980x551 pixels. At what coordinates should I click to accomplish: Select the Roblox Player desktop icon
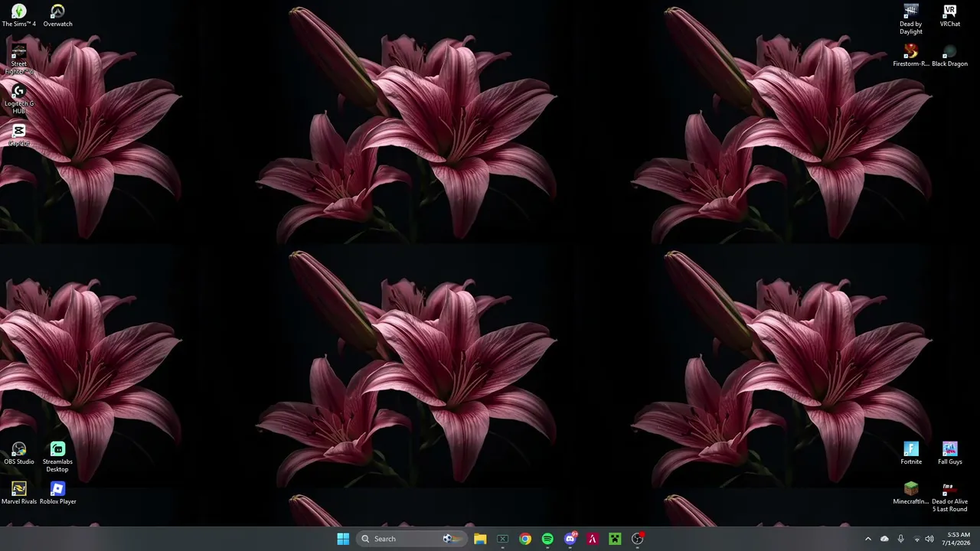click(x=57, y=494)
